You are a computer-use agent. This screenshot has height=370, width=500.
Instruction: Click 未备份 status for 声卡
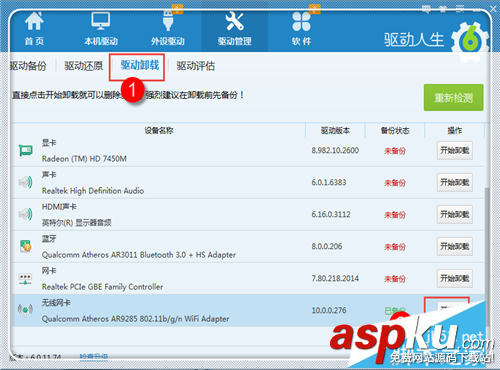(x=395, y=183)
